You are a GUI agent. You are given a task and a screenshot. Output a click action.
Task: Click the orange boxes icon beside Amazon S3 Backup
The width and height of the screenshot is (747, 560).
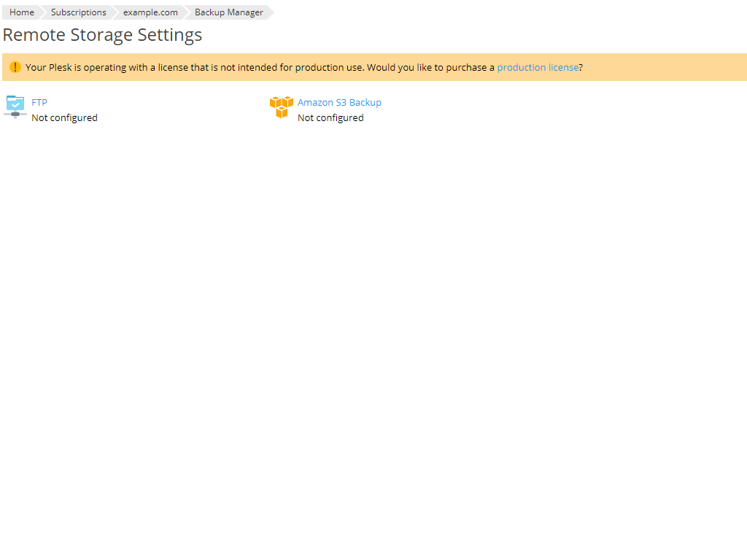tap(281, 106)
